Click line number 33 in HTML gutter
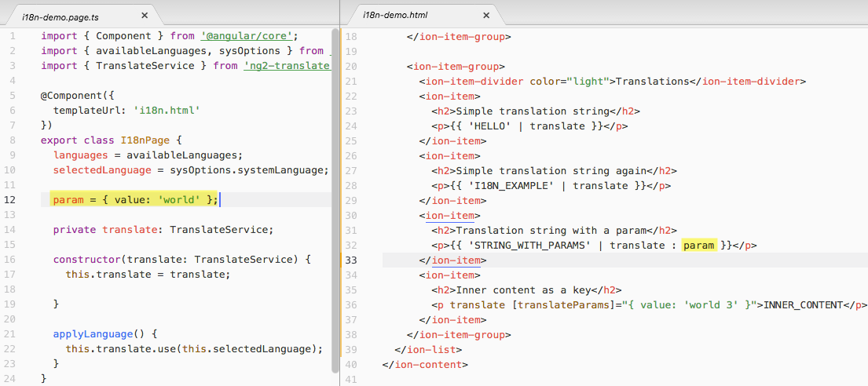The height and width of the screenshot is (386, 868). (x=351, y=260)
